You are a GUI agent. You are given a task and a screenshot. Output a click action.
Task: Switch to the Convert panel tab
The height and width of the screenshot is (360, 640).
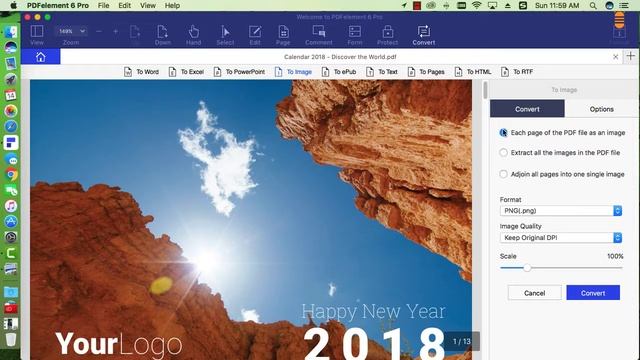[527, 109]
